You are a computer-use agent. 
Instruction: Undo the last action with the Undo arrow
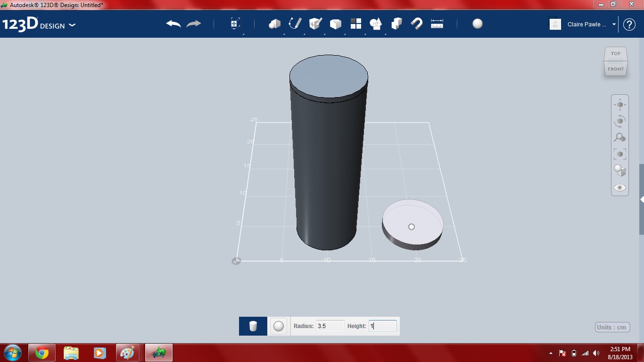(x=173, y=24)
